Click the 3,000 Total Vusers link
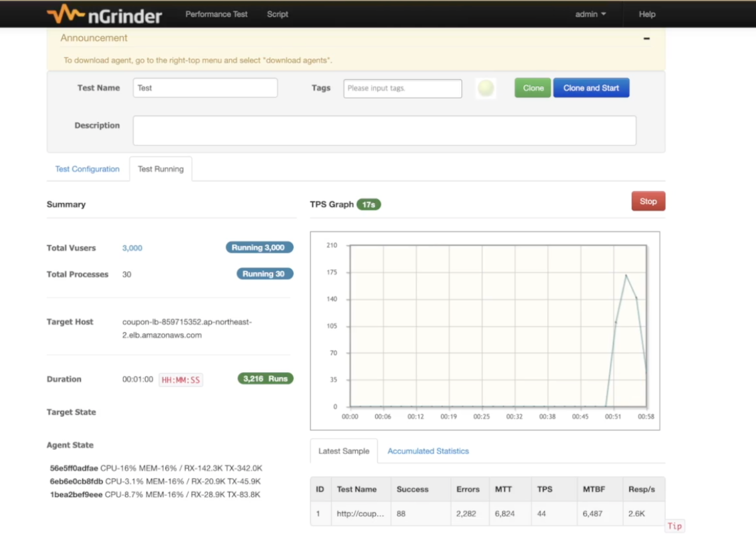The width and height of the screenshot is (756, 541). (x=132, y=248)
